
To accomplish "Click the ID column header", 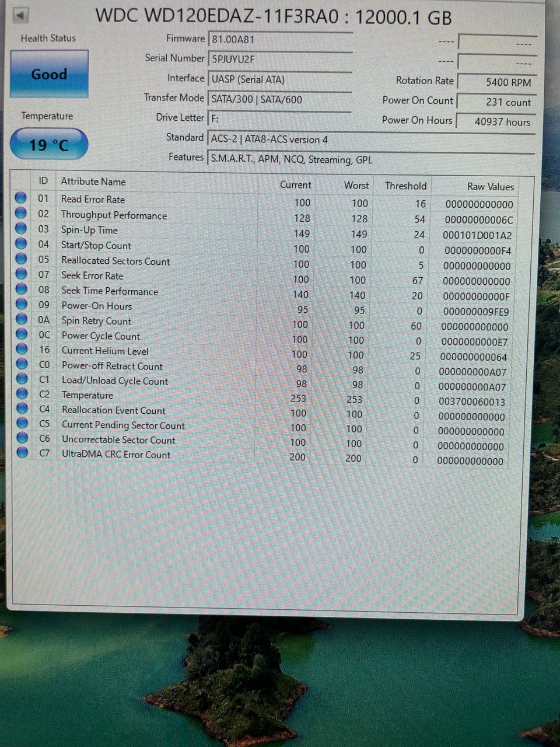I will 43,181.
